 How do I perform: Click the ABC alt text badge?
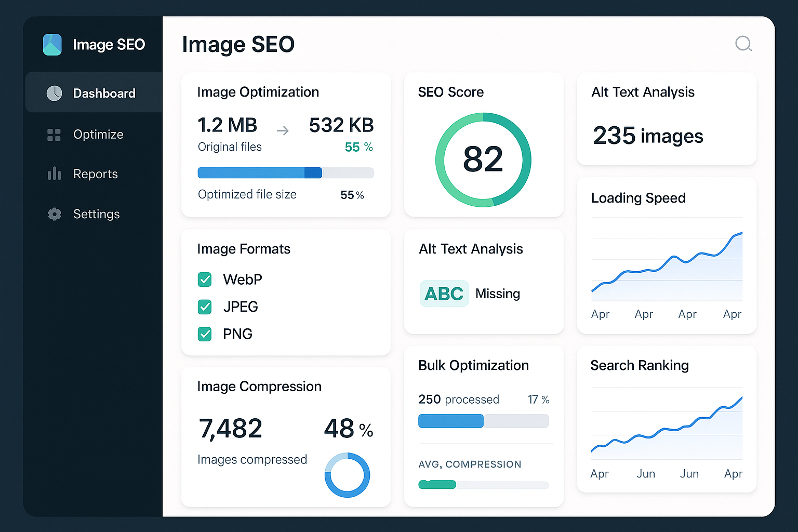[x=444, y=294]
